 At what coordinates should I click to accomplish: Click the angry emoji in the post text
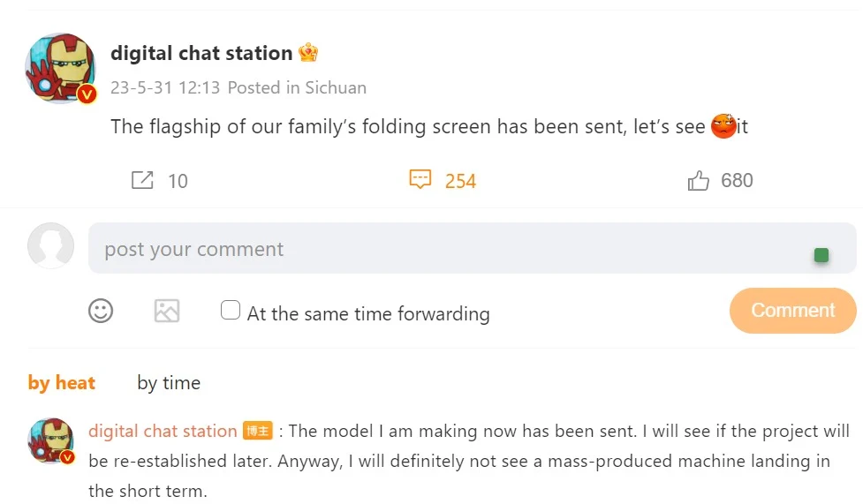pyautogui.click(x=723, y=126)
